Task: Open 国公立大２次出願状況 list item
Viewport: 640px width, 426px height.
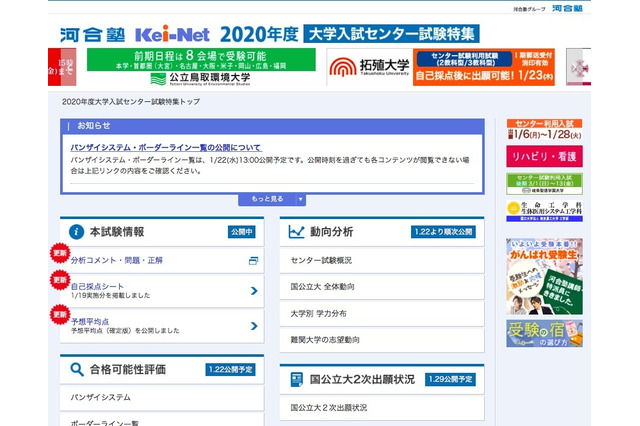Action: click(x=382, y=408)
